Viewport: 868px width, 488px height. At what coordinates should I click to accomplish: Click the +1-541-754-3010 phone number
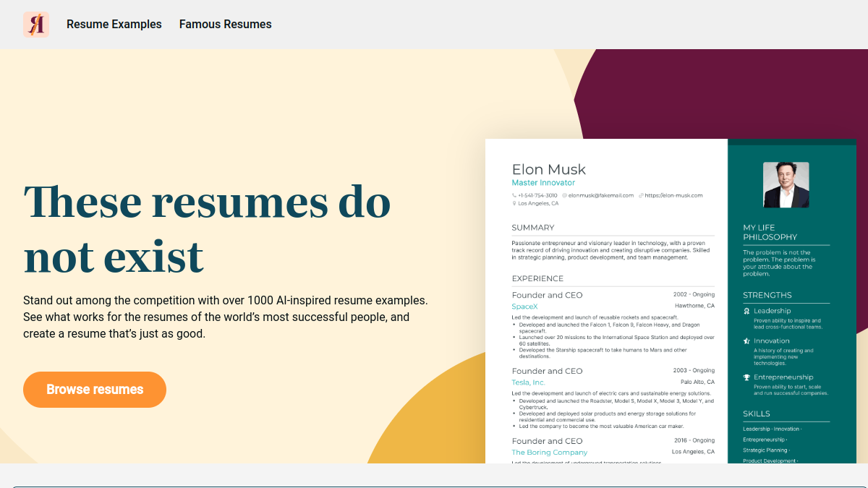pos(537,195)
